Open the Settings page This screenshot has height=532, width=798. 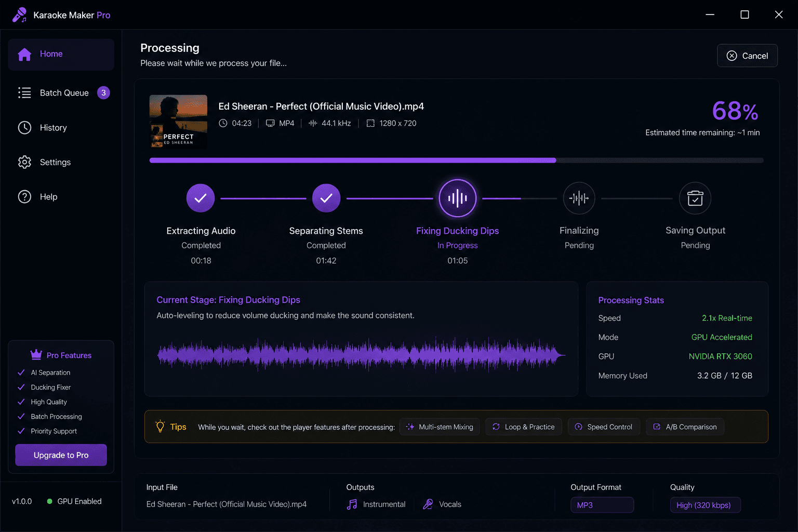pos(61,162)
